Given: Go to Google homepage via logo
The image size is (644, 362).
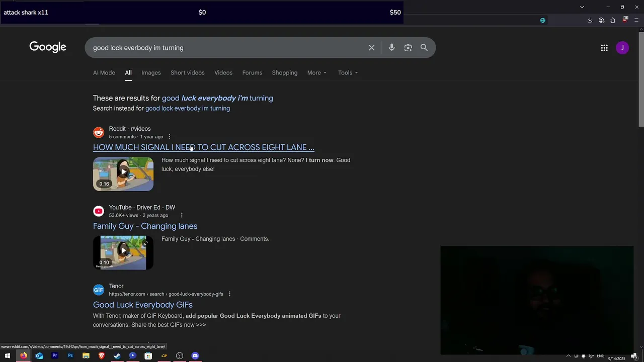Looking at the screenshot, I should coord(48,47).
